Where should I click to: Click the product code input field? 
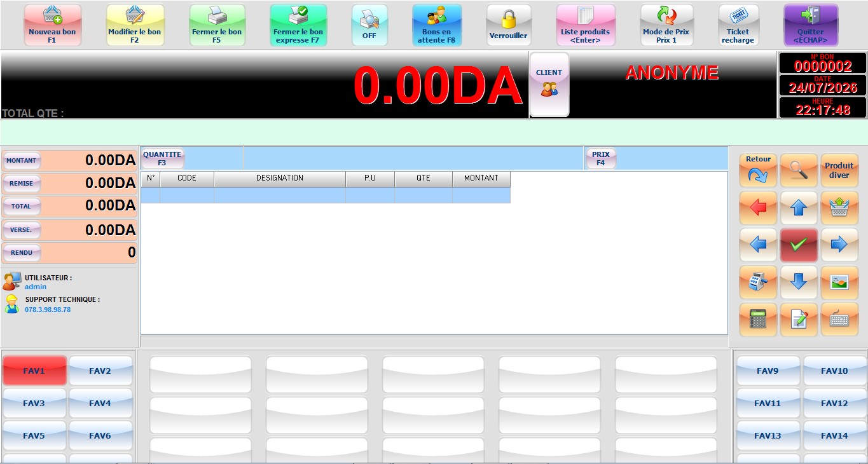tap(413, 158)
